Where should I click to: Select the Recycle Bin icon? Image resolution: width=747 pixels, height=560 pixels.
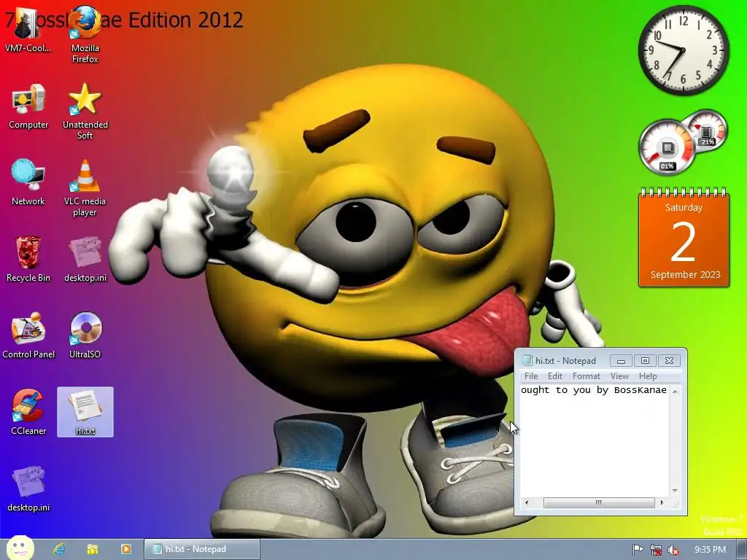click(28, 259)
